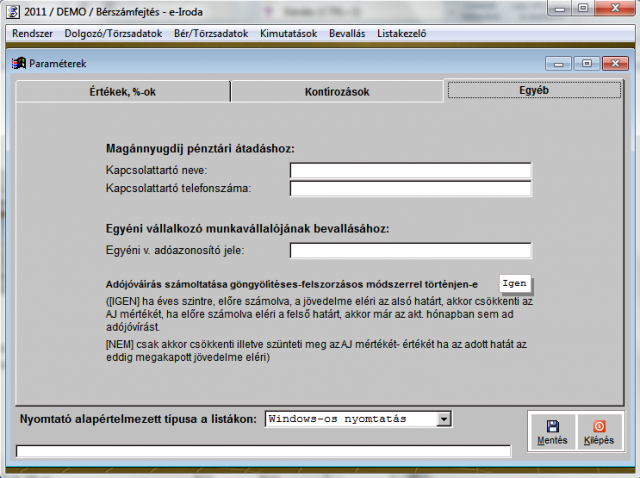Viewport: 640px width, 478px height.
Task: Focus the Kapcsolattartó telefonszáma field
Action: [x=410, y=188]
